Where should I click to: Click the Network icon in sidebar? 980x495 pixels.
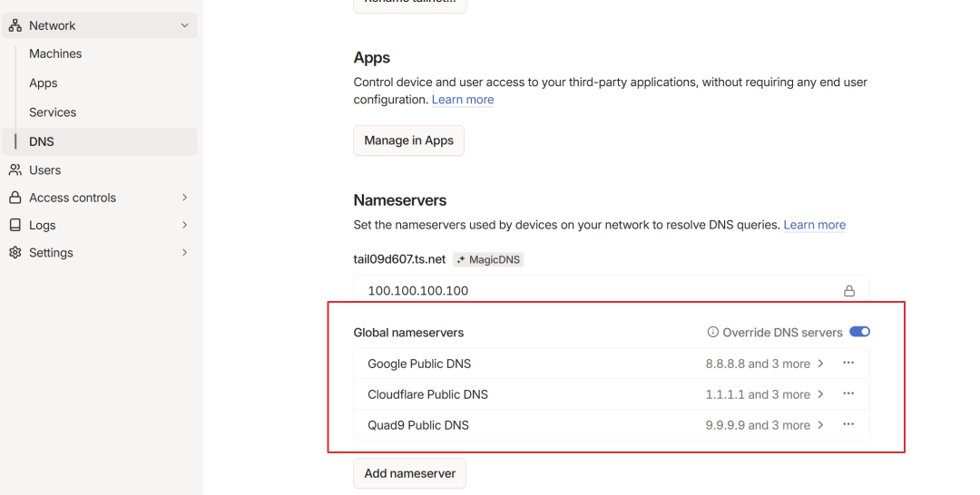pos(15,25)
